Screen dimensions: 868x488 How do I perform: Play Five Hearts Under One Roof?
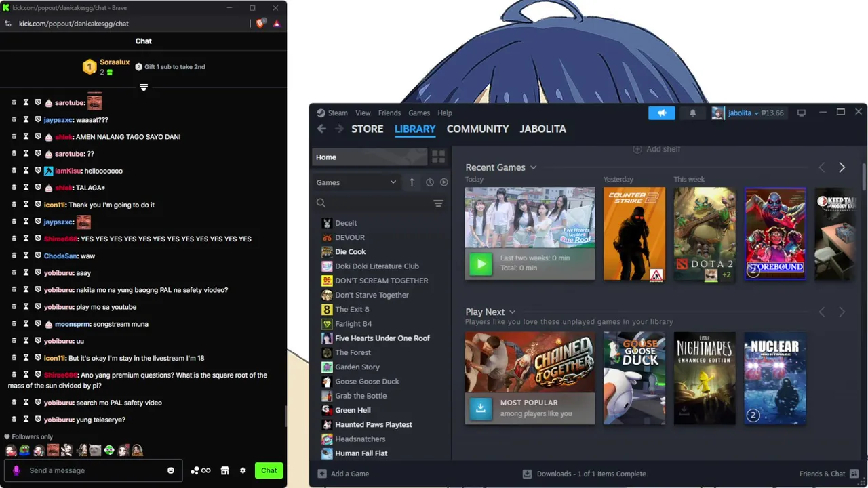481,264
